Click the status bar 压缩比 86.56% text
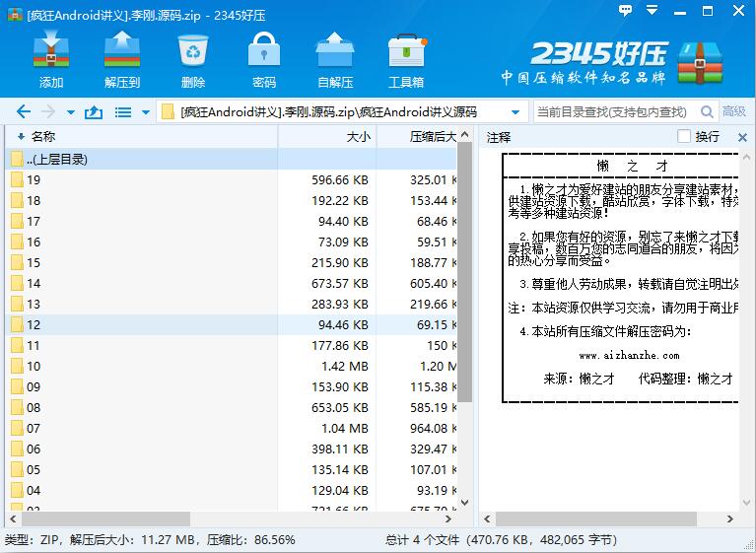Image resolution: width=756 pixels, height=553 pixels. 250,540
